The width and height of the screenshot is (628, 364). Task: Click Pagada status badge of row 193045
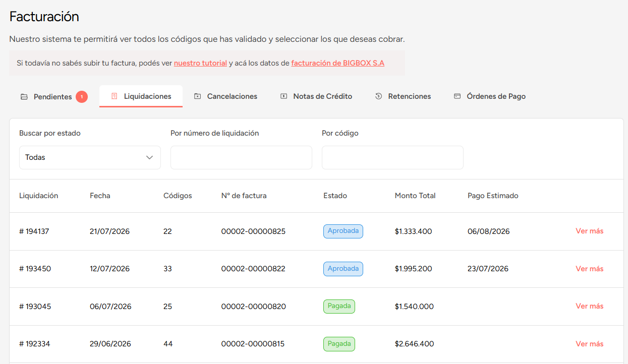339,306
